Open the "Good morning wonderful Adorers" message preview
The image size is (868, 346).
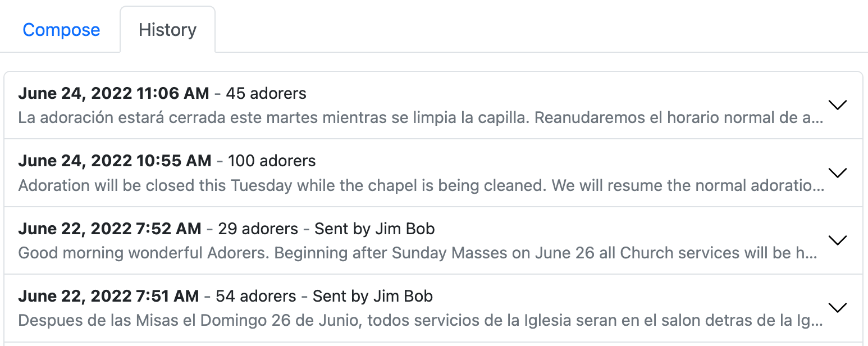click(418, 253)
